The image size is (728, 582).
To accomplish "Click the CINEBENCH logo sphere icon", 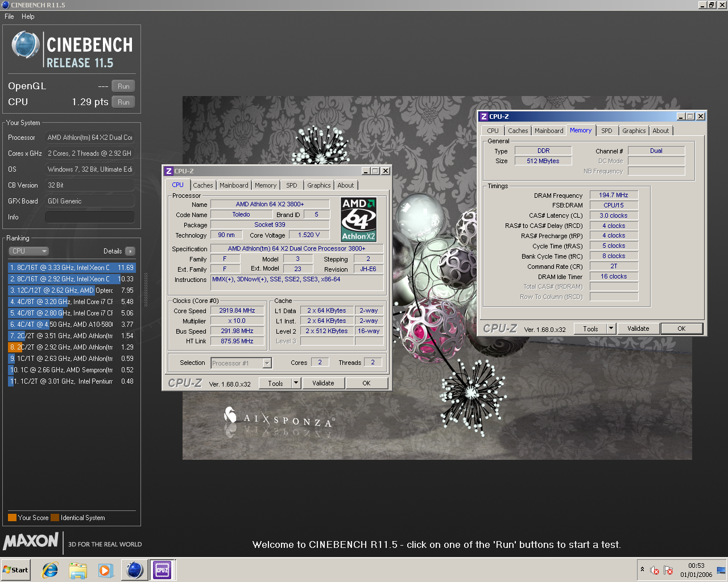I will click(x=26, y=45).
